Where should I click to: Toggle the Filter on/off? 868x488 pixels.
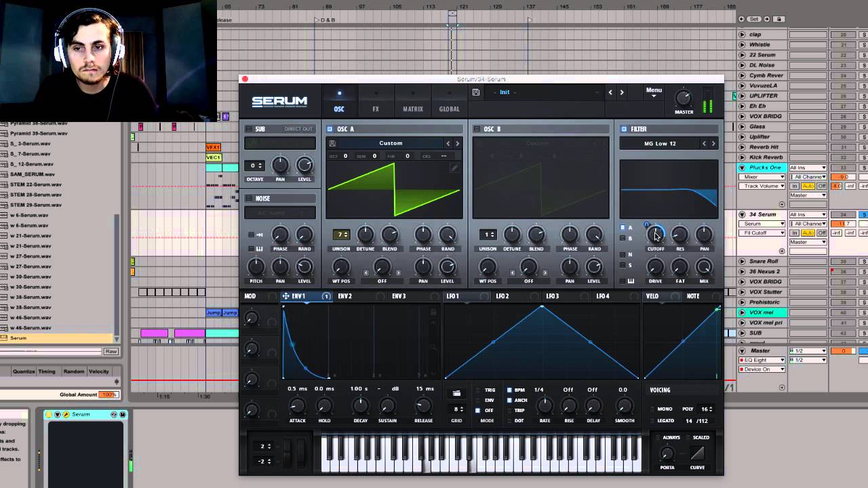click(624, 129)
